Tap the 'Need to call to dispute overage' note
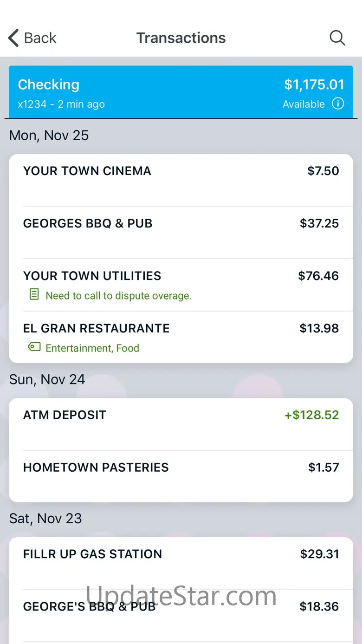This screenshot has height=644, width=362. click(118, 296)
